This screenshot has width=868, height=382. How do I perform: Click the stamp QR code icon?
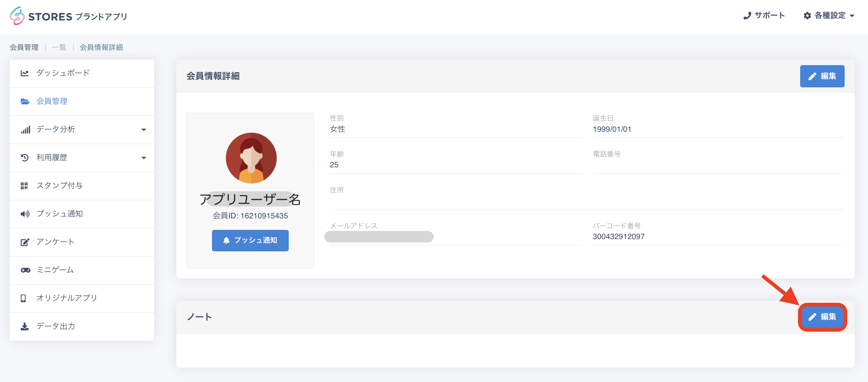click(x=24, y=186)
